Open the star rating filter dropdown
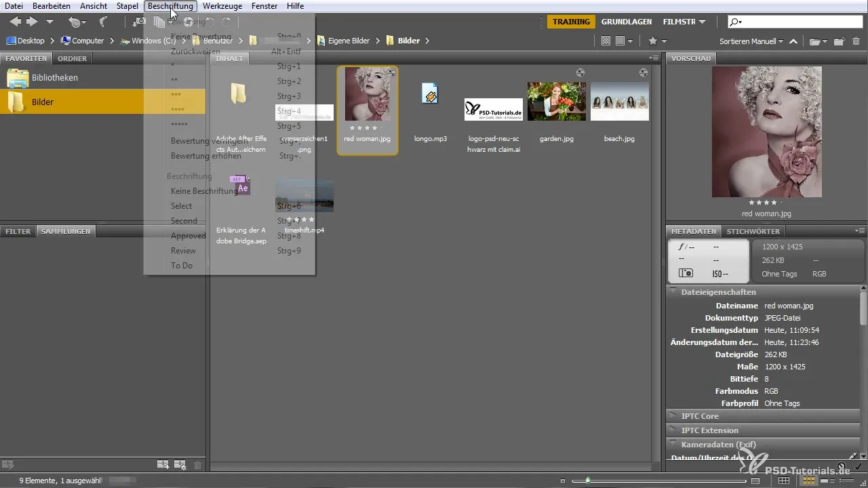868x488 pixels. (x=657, y=41)
